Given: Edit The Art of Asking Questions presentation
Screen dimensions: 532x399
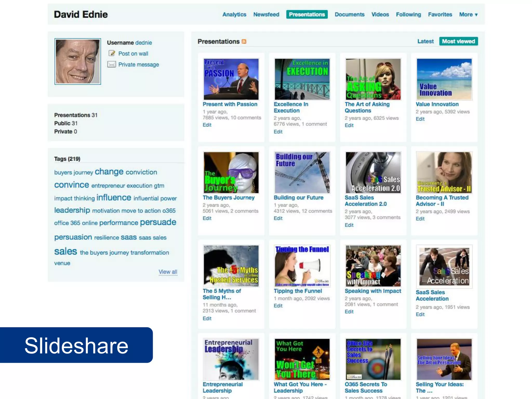Looking at the screenshot, I should click(x=349, y=125).
